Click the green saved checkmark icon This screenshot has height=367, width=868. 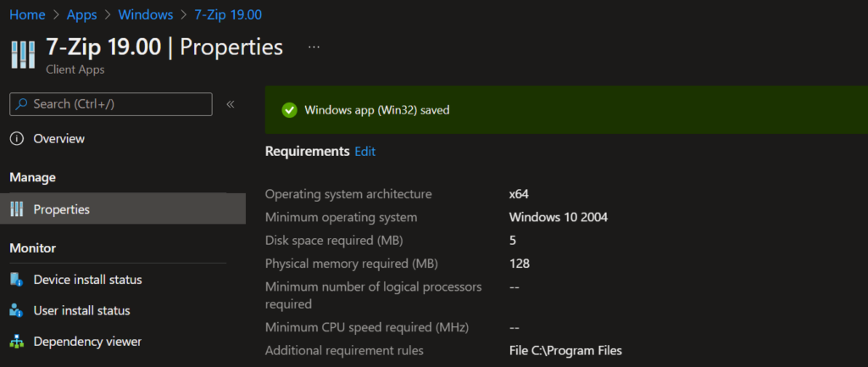pos(289,110)
